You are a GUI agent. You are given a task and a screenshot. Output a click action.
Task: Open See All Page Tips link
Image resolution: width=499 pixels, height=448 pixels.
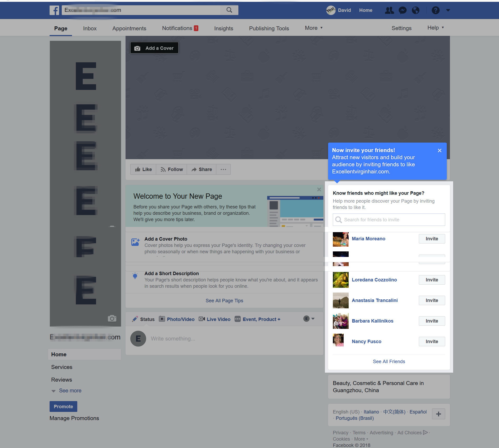(x=224, y=301)
